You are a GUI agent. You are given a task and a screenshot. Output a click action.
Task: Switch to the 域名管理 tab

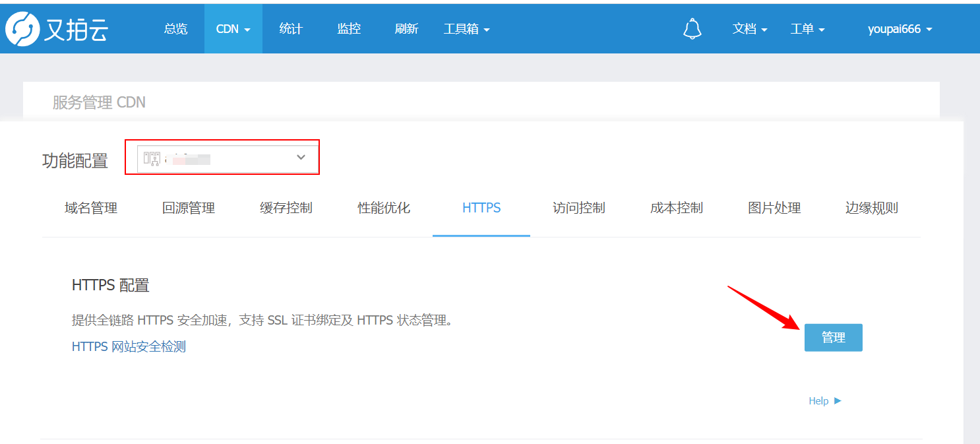tap(91, 208)
